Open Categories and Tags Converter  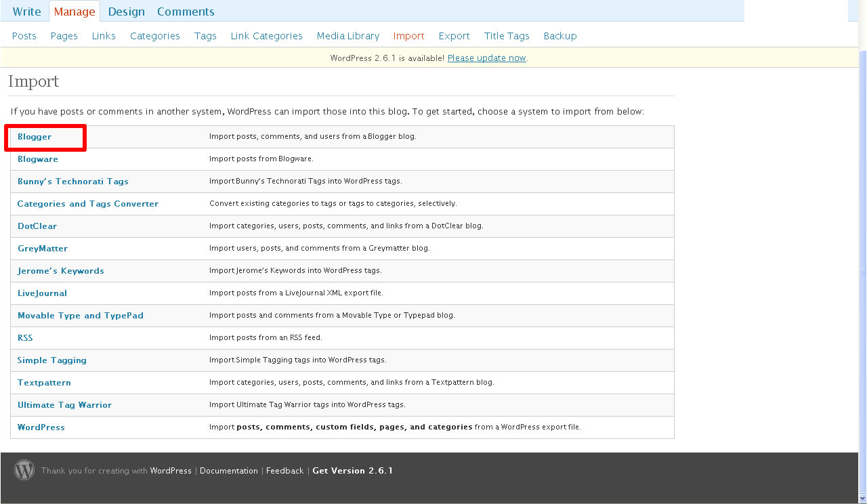[x=88, y=204]
